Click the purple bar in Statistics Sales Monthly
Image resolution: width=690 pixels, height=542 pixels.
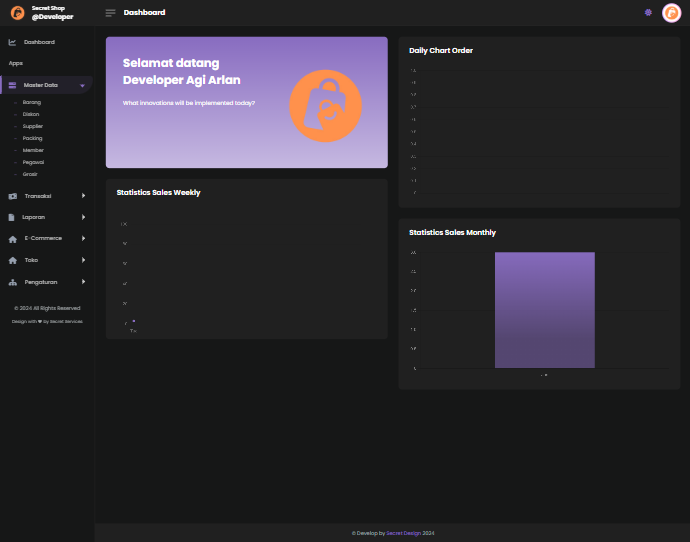544,310
